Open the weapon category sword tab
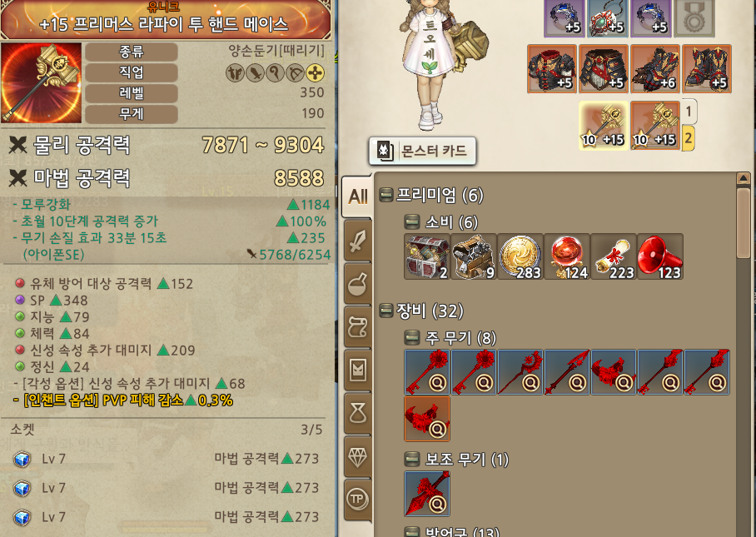 (x=358, y=240)
